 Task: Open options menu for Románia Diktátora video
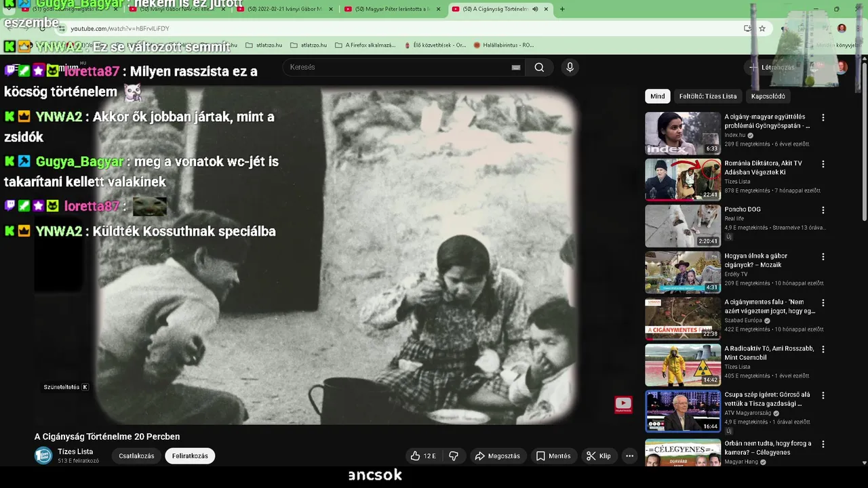click(823, 164)
